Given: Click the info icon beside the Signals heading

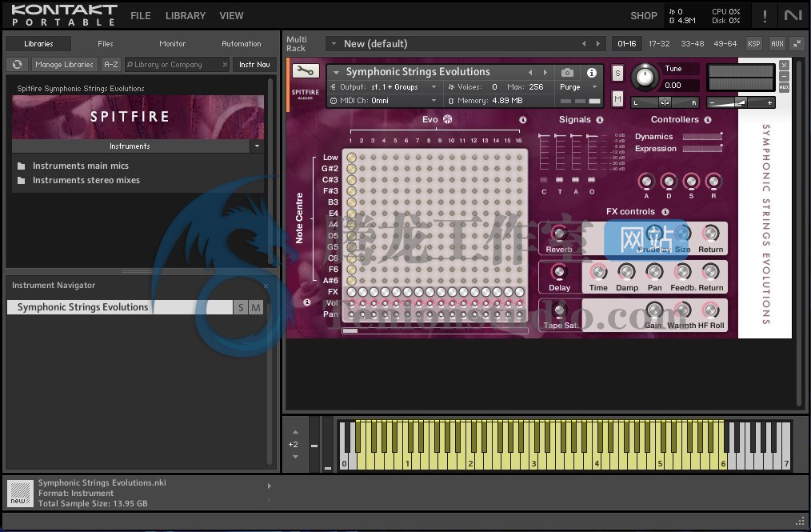Looking at the screenshot, I should point(600,119).
